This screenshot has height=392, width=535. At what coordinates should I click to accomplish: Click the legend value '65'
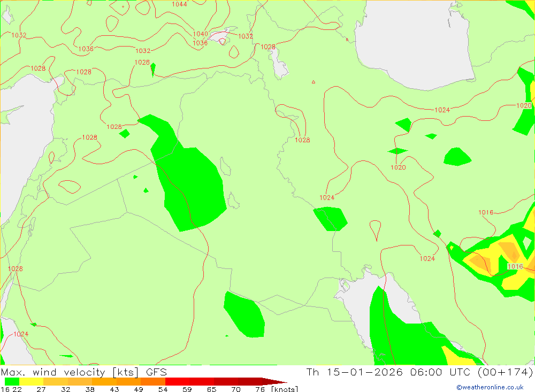coord(211,389)
